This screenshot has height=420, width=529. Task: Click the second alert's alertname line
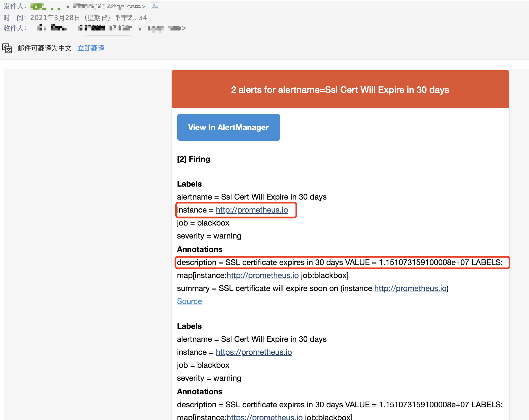(252, 339)
